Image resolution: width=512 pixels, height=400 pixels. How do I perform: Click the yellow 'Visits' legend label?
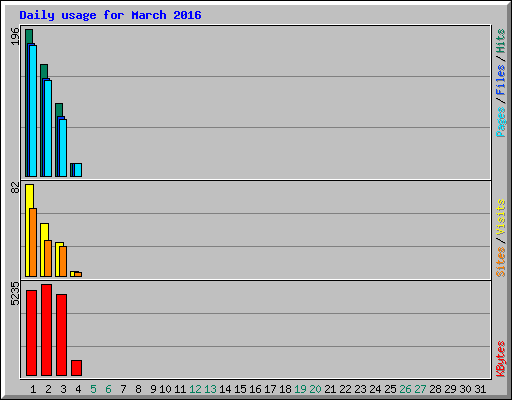(500, 218)
